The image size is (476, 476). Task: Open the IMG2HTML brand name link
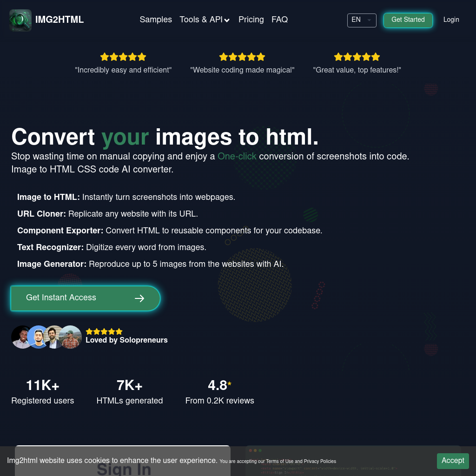59,20
